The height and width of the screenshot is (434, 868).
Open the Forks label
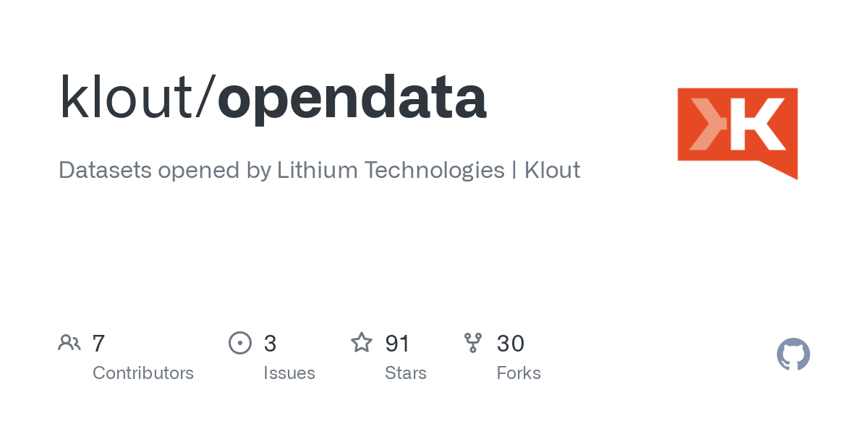(519, 373)
